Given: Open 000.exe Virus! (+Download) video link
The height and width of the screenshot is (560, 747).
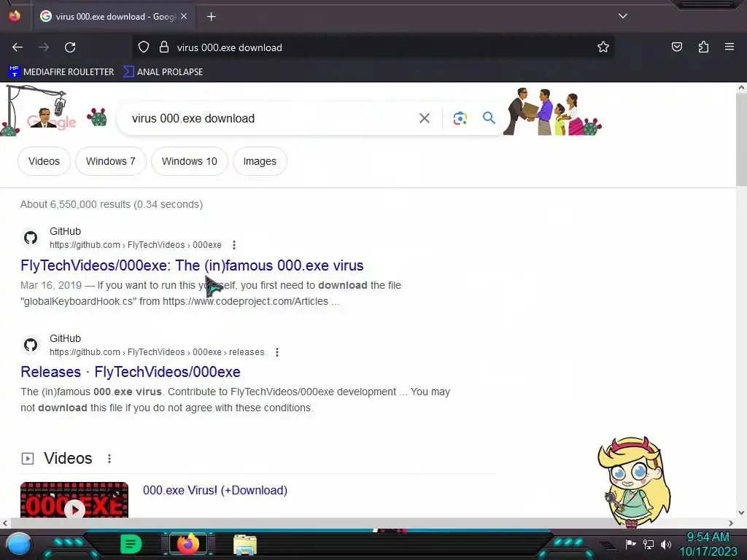Looking at the screenshot, I should point(215,491).
